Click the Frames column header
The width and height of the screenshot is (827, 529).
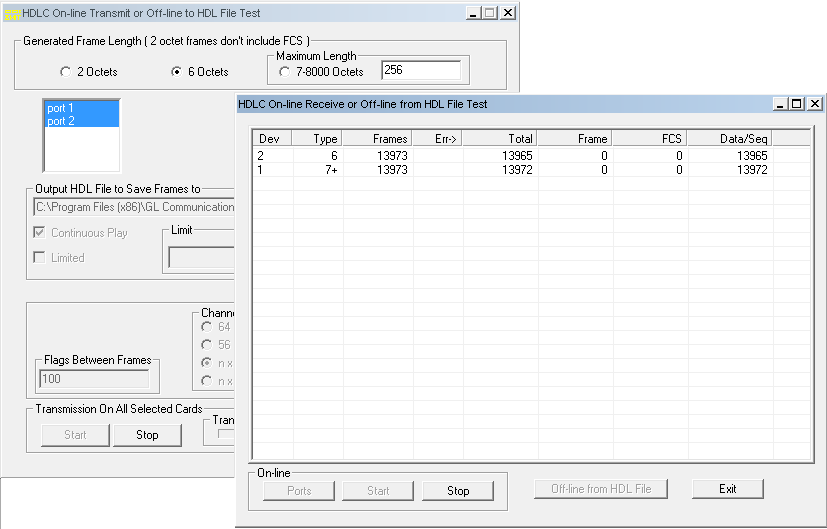[x=377, y=139]
